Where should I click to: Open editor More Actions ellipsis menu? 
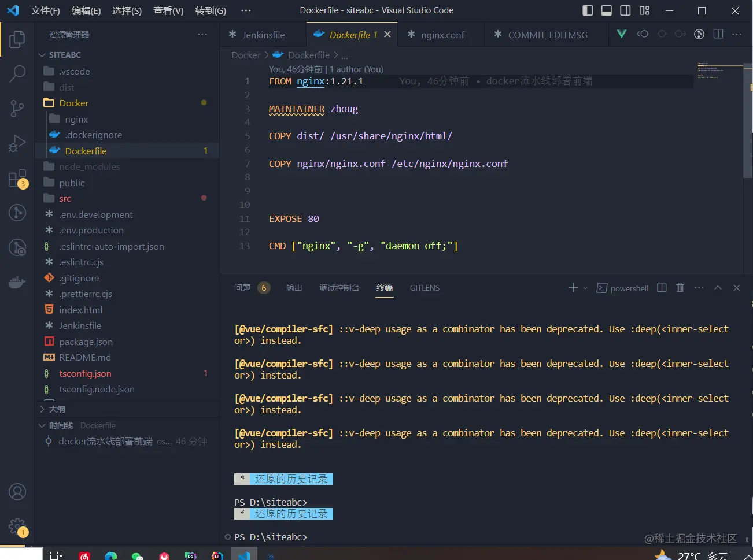click(x=737, y=34)
